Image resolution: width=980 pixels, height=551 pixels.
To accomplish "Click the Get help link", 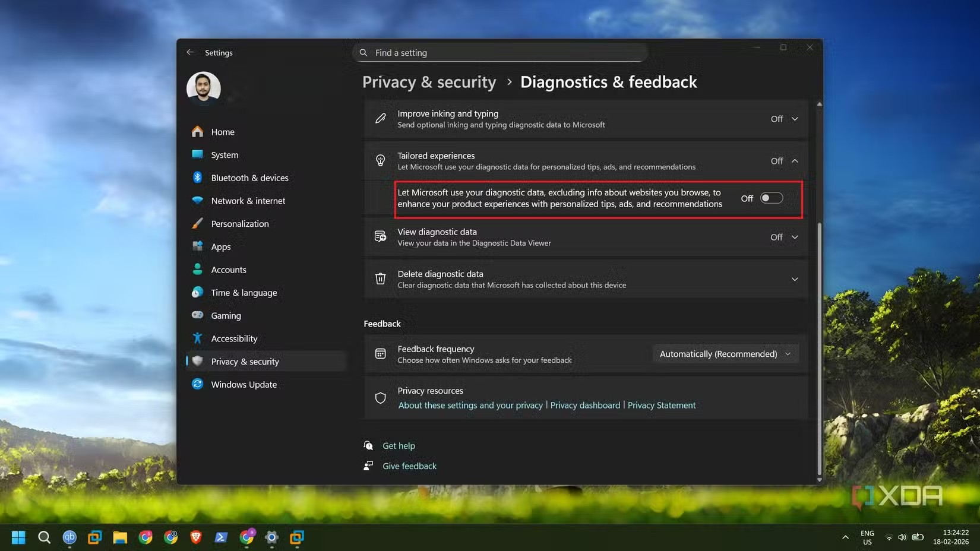I will [399, 446].
